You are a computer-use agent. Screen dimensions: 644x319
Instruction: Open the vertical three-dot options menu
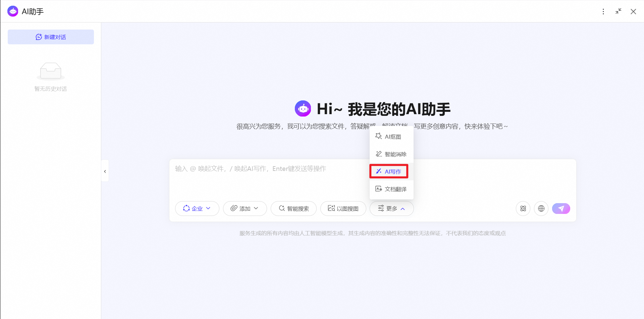click(603, 11)
